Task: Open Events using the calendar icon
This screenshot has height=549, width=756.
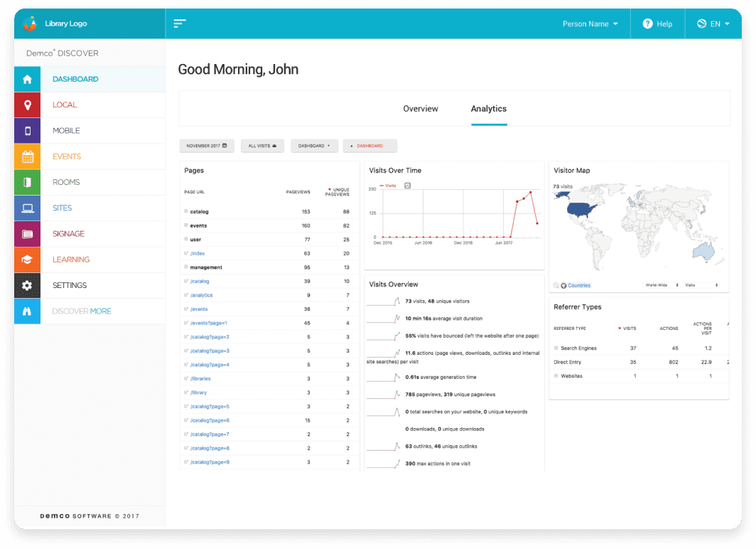Action: 27,156
